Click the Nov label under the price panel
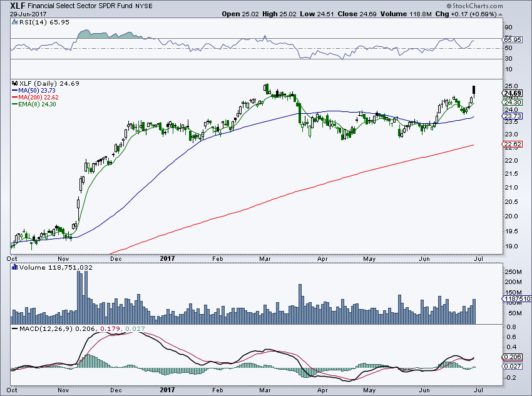The width and height of the screenshot is (532, 396). 63,259
